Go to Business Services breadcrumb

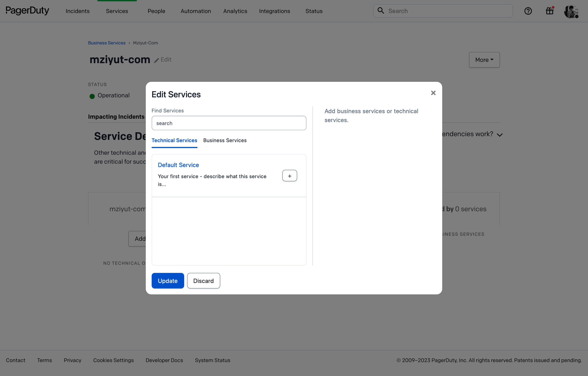107,43
